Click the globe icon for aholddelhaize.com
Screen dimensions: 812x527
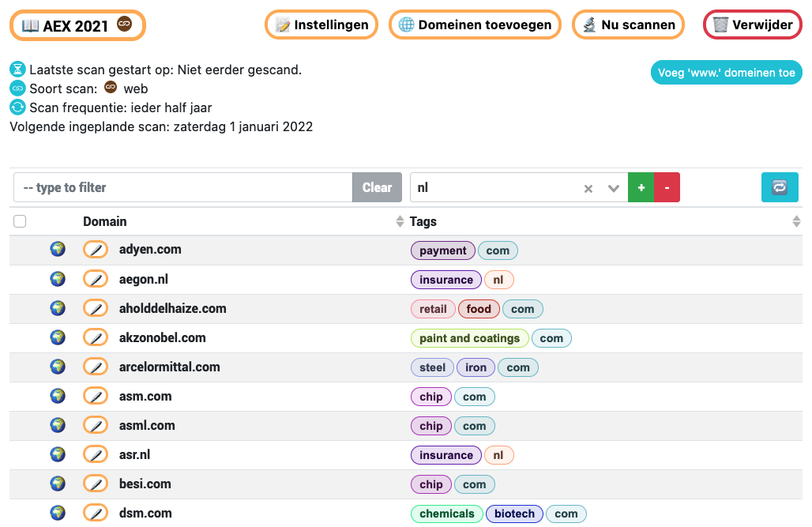[58, 308]
